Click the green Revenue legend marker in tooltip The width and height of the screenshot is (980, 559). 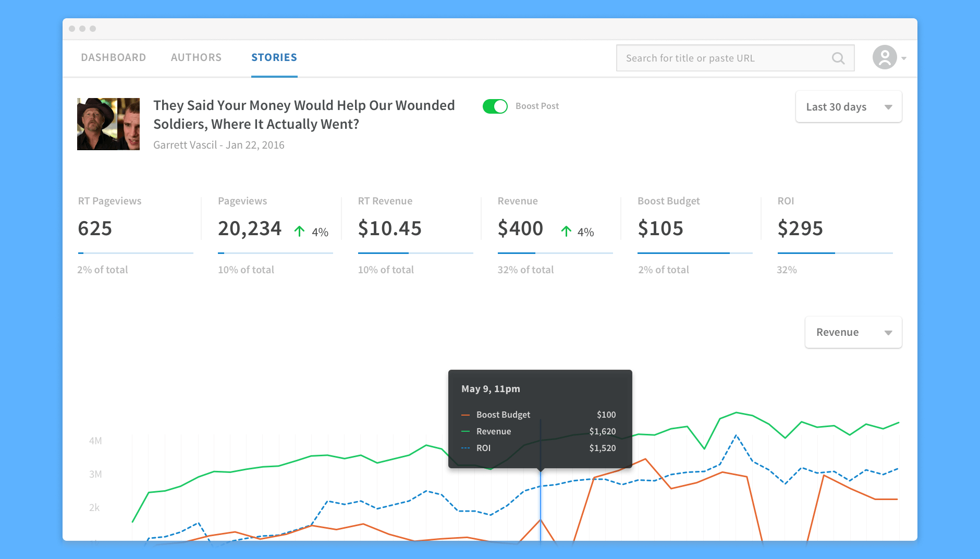coord(465,432)
